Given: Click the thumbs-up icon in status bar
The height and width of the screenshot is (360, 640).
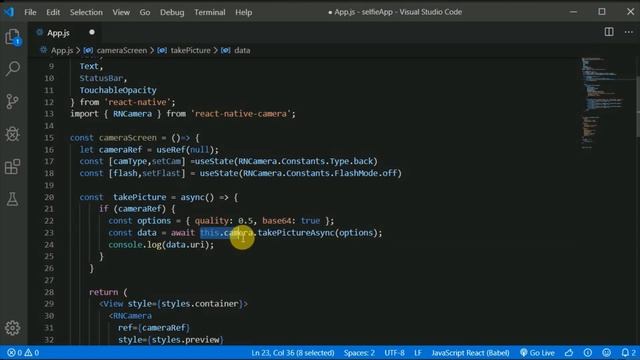Looking at the screenshot, I should (x=569, y=353).
